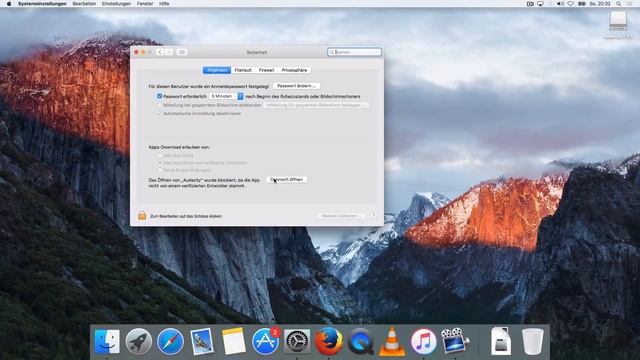
Task: Click the help question mark button
Action: pyautogui.click(x=373, y=216)
